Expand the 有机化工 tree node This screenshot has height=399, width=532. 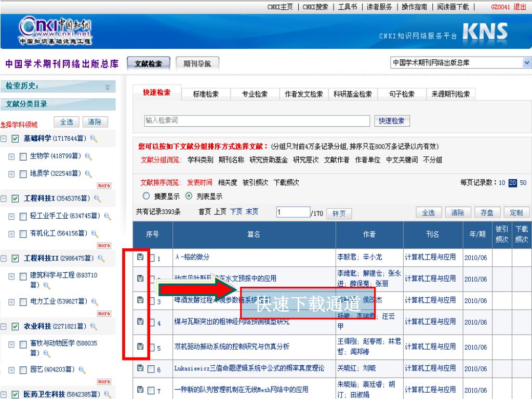[11, 234]
